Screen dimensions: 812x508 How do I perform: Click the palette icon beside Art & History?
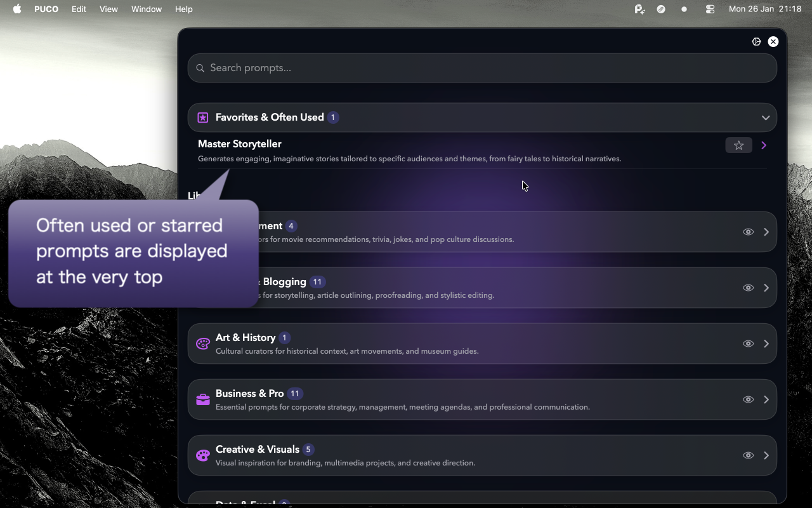(203, 344)
